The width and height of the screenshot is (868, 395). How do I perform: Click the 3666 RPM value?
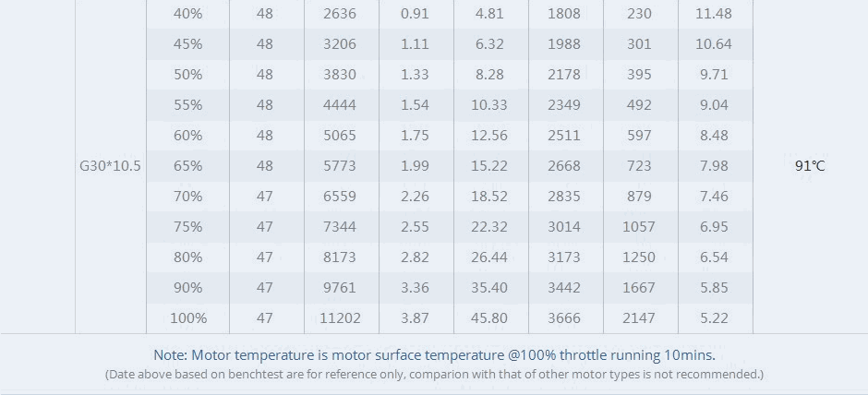click(x=564, y=318)
